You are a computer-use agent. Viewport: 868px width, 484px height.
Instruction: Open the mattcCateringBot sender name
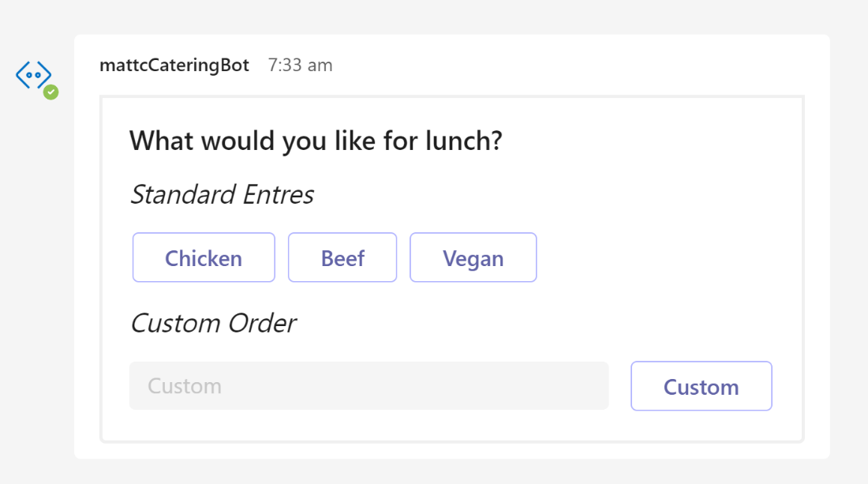coord(174,66)
